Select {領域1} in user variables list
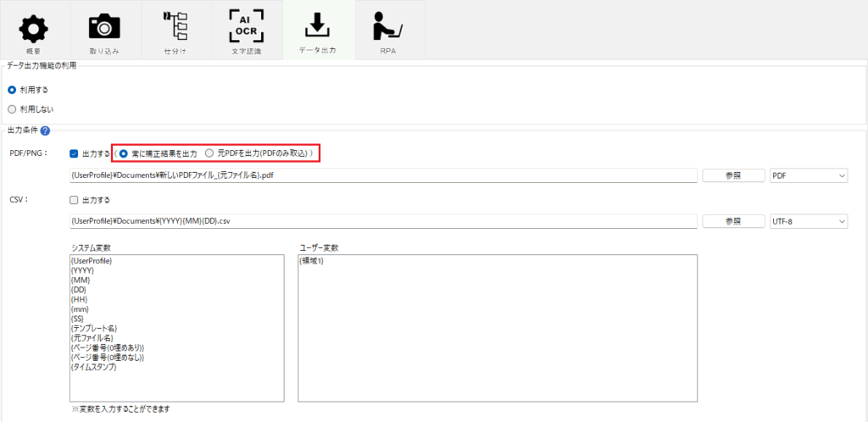Image resolution: width=868 pixels, height=422 pixels. click(313, 261)
